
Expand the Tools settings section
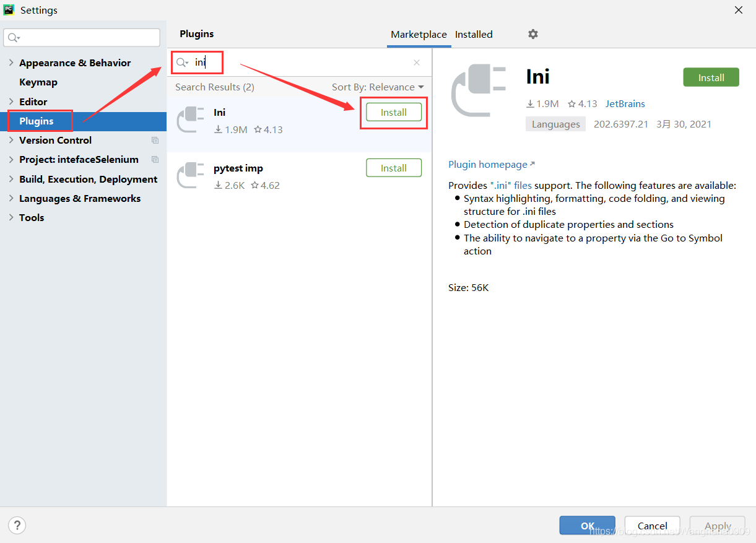point(11,217)
